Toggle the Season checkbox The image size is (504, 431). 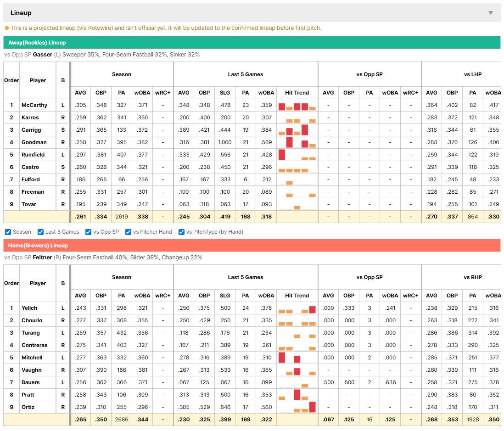click(x=8, y=232)
